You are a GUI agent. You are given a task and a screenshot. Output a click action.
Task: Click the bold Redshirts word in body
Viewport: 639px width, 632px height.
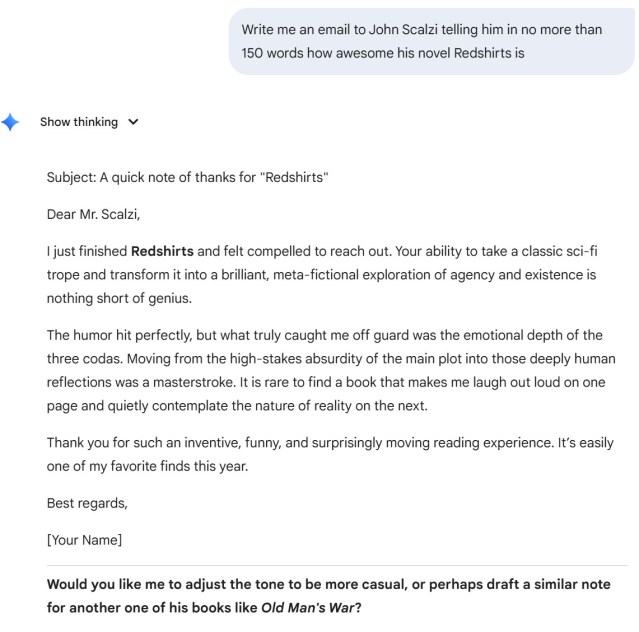(162, 251)
